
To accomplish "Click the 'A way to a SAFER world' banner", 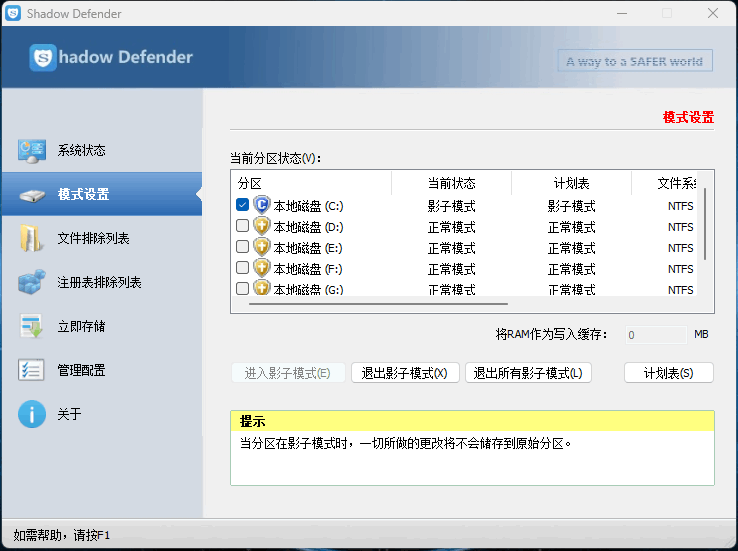I will coord(634,61).
